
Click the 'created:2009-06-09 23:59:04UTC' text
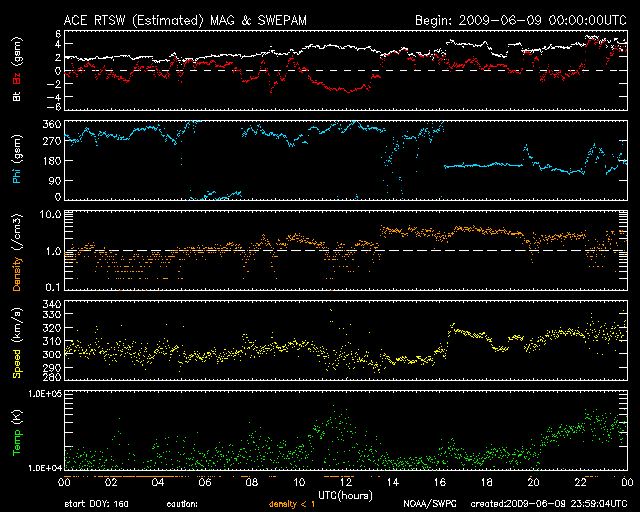click(549, 504)
